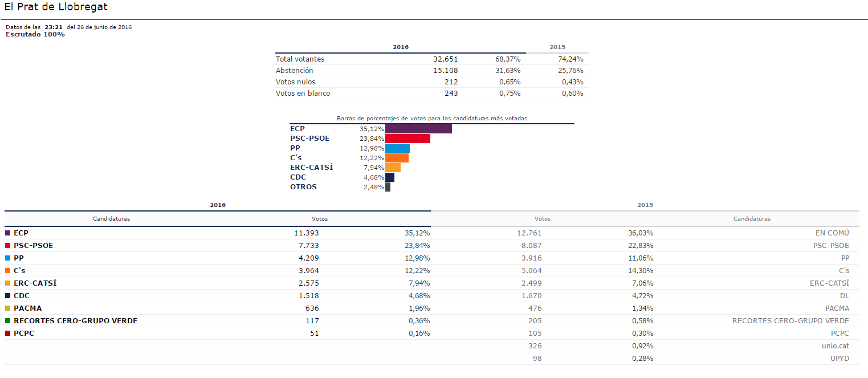The width and height of the screenshot is (868, 378).
Task: Click the ERC-CATSÍ color square in the table
Action: pos(8,283)
